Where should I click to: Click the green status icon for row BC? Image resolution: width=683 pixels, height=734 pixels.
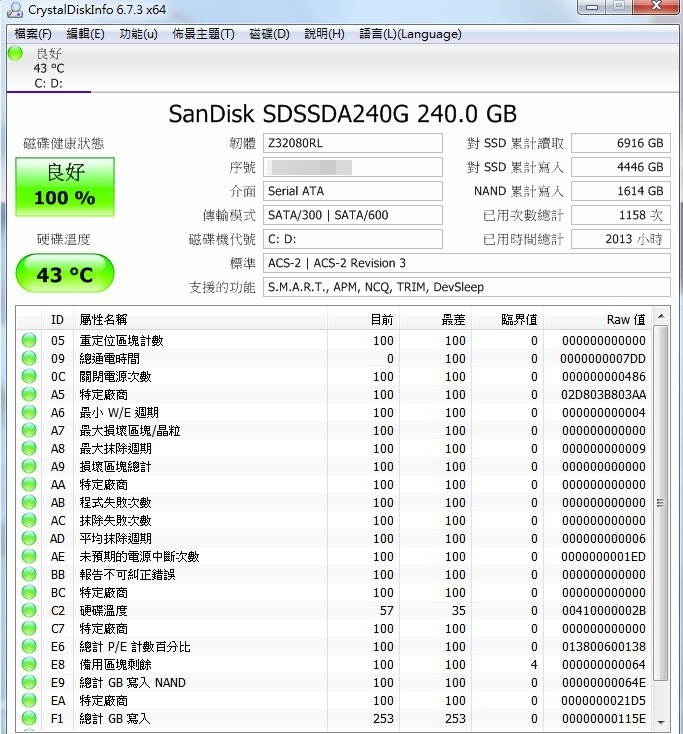(x=29, y=592)
